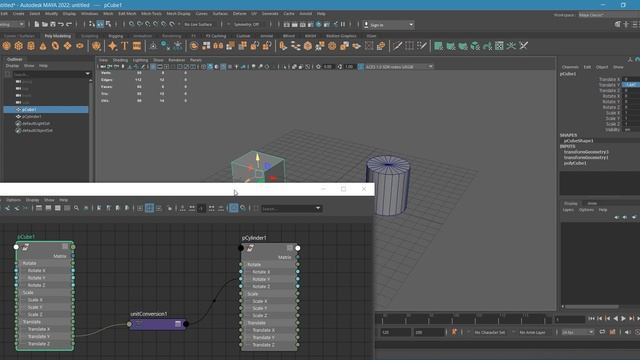Click the magnifier icon in Node Editor toolbar

76,208
